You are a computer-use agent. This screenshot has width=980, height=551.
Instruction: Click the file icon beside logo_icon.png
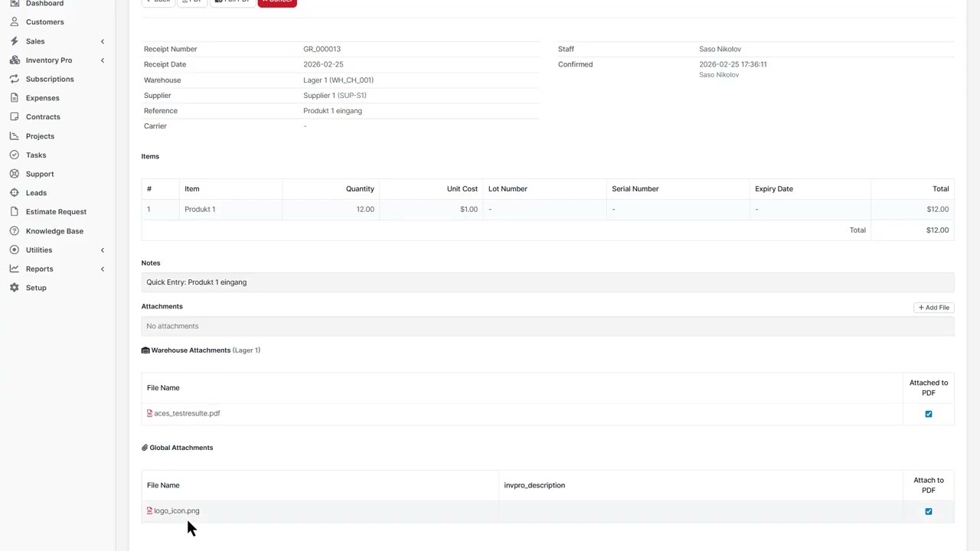(x=149, y=510)
